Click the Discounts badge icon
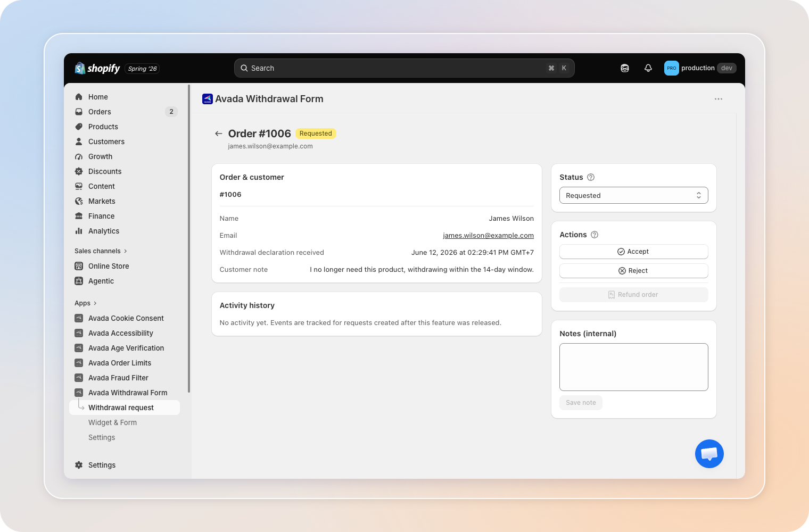Viewport: 809px width, 532px height. [79, 171]
